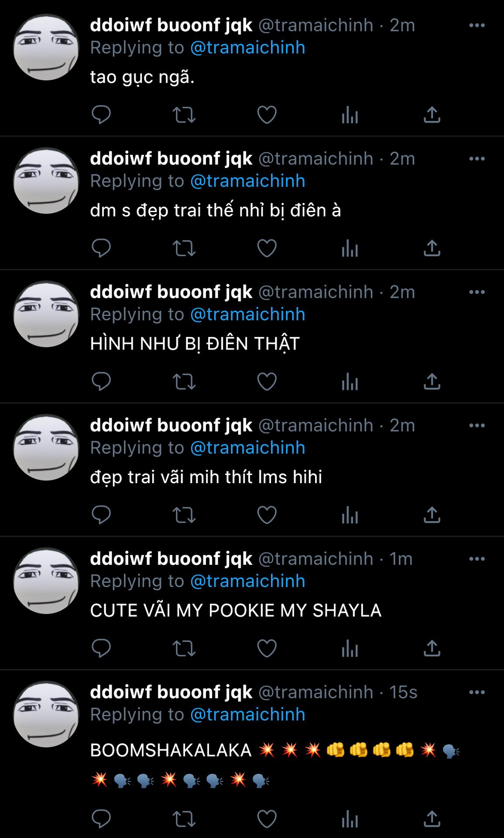Like the BOOMSHAKALAKA tweet
The image size is (504, 838).
[267, 819]
